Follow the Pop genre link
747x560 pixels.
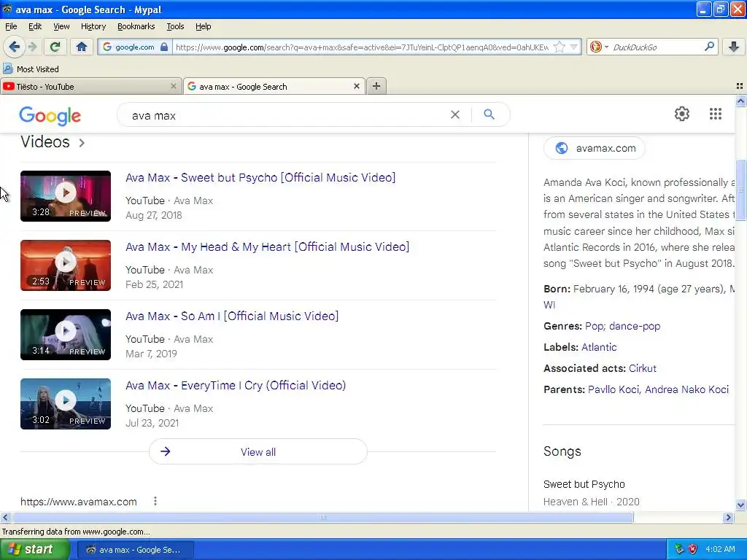click(x=595, y=326)
